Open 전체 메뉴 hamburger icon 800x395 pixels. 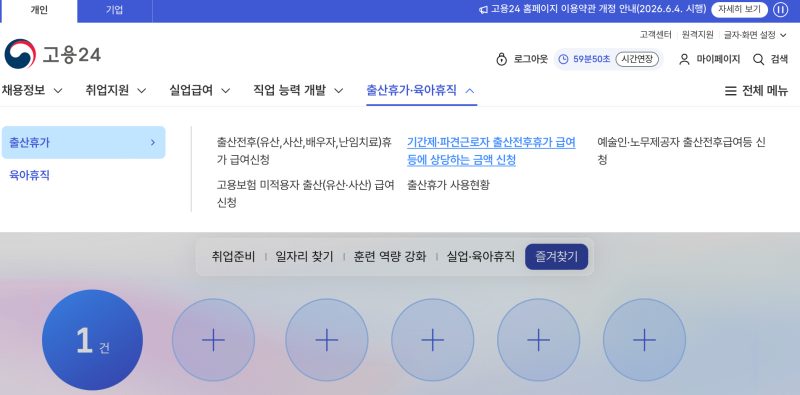731,91
